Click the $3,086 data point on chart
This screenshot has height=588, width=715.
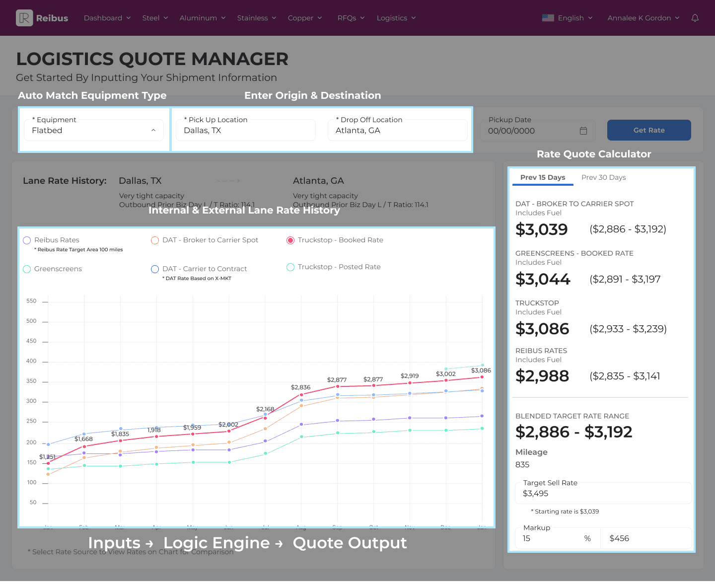pyautogui.click(x=482, y=377)
